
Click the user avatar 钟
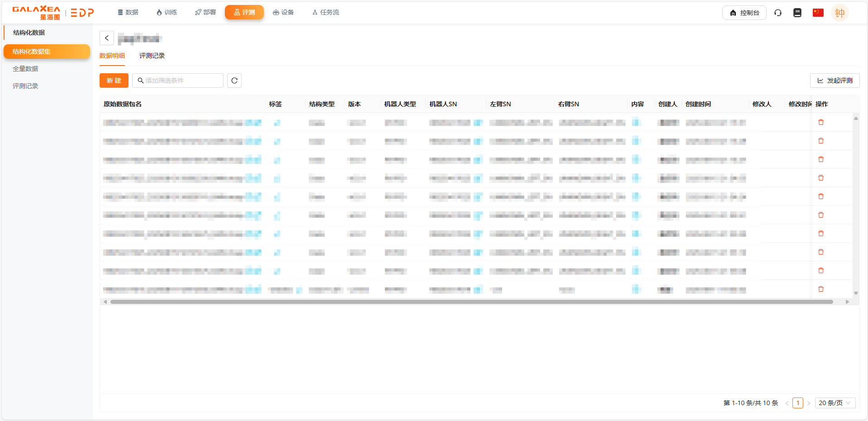(839, 13)
